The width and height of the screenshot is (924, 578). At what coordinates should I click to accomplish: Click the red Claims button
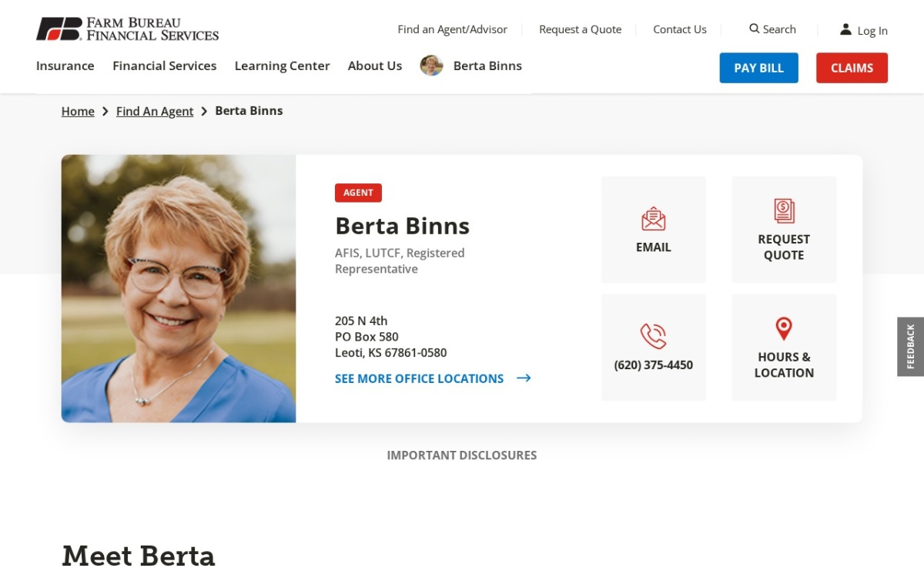(852, 68)
